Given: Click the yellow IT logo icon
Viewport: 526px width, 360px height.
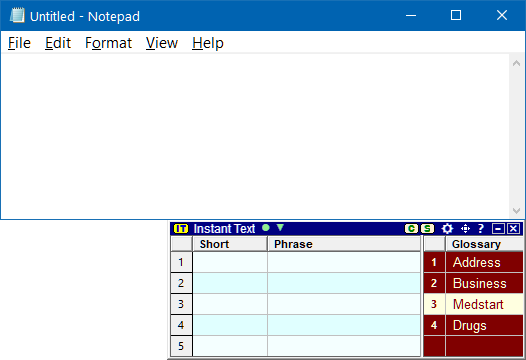Looking at the screenshot, I should pyautogui.click(x=181, y=228).
